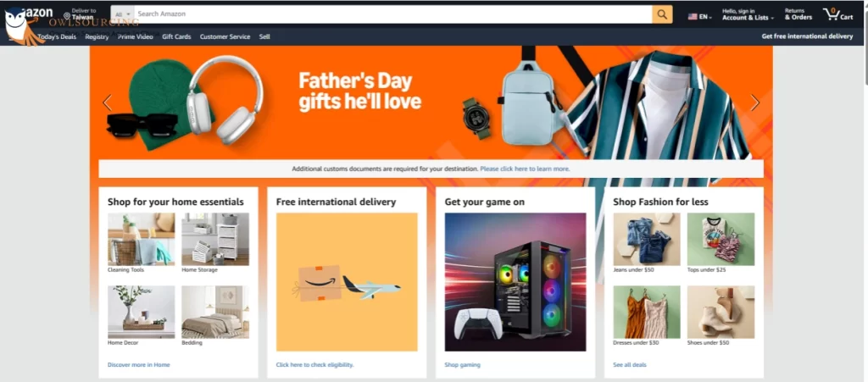Open Customer Service from the nav bar
This screenshot has height=382, width=868.
pyautogui.click(x=225, y=36)
